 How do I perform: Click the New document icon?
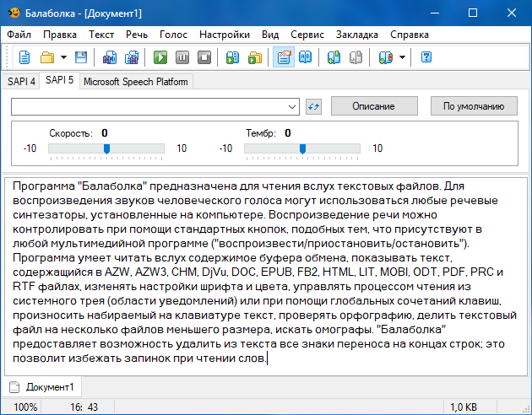(24, 57)
